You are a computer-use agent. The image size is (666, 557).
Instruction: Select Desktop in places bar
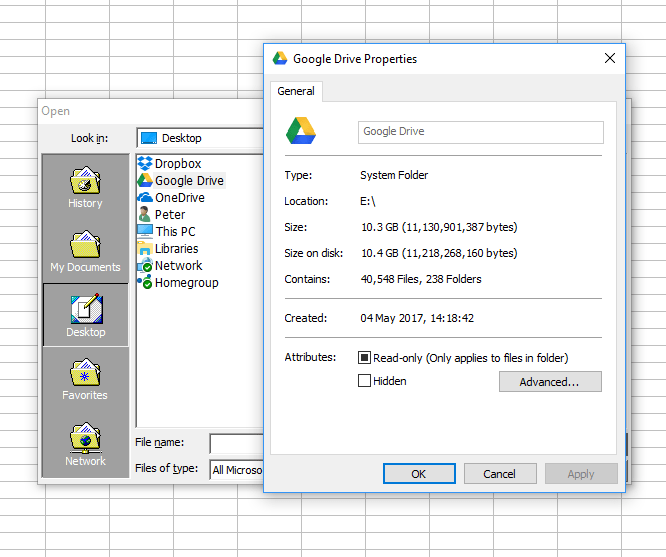pyautogui.click(x=85, y=315)
